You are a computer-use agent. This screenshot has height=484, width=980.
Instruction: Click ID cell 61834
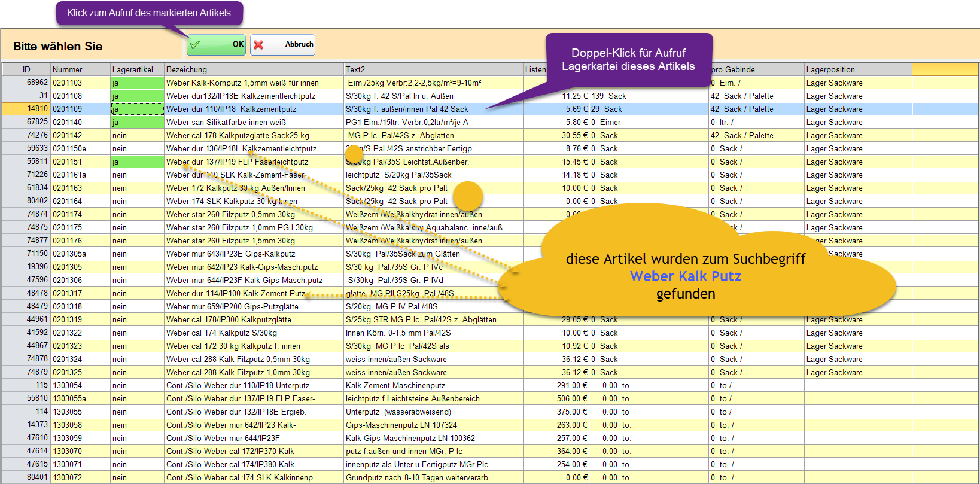point(26,188)
